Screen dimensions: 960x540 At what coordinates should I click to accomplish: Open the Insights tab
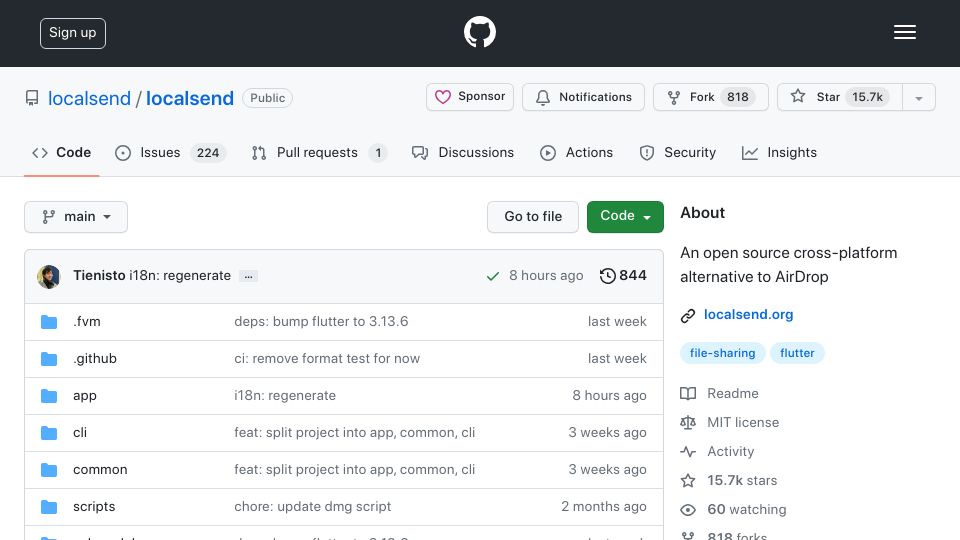coord(779,152)
